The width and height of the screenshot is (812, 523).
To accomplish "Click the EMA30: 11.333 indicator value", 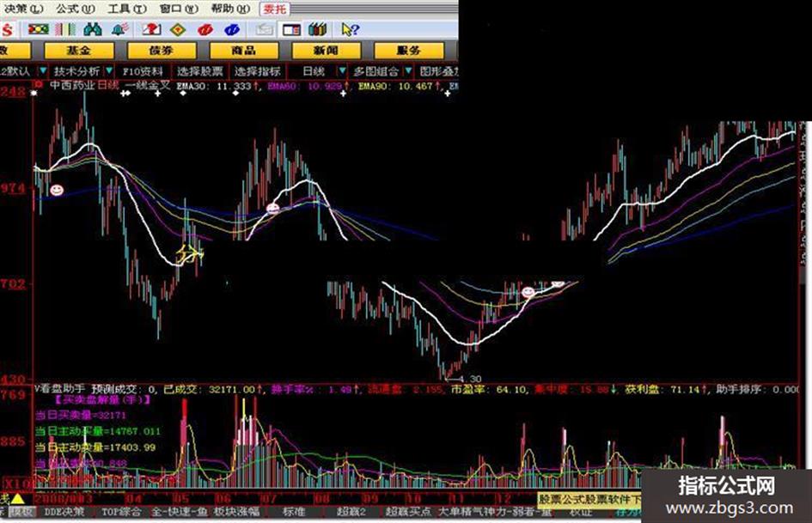I will [213, 86].
